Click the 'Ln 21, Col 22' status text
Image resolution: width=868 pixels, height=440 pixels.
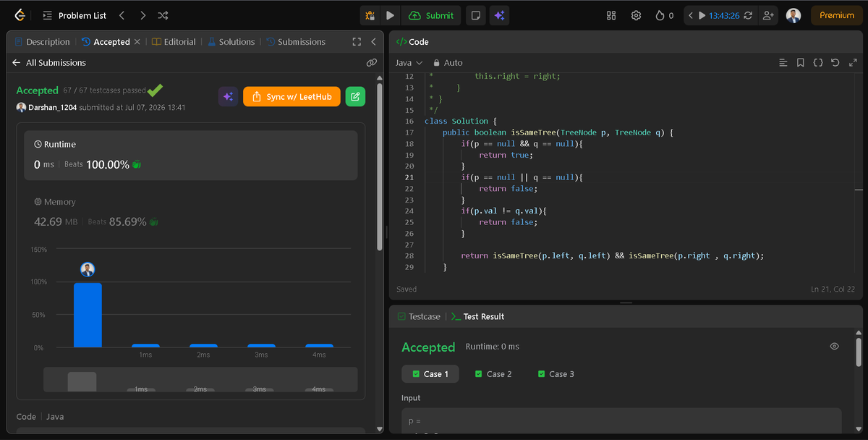pos(833,289)
